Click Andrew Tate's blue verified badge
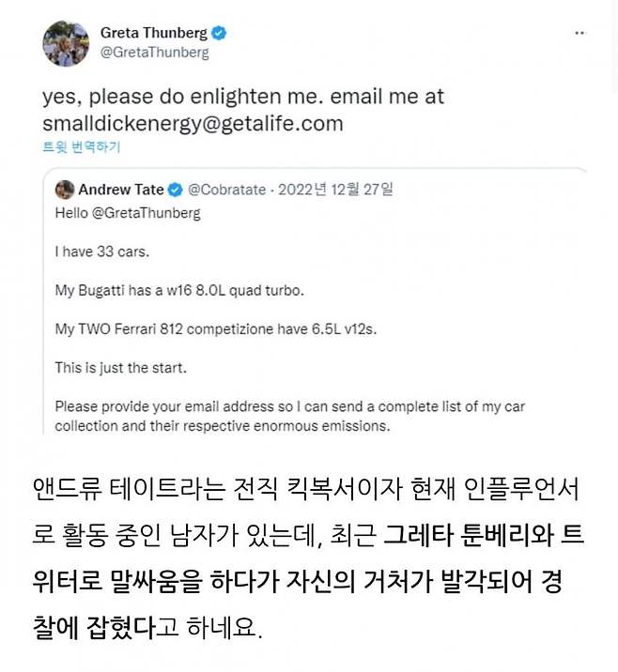 [173, 190]
